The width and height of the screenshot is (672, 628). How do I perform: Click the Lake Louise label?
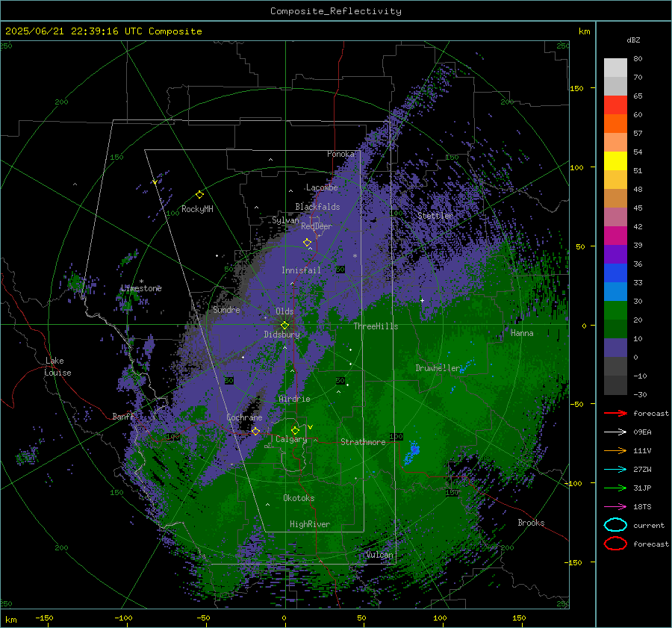(x=57, y=367)
